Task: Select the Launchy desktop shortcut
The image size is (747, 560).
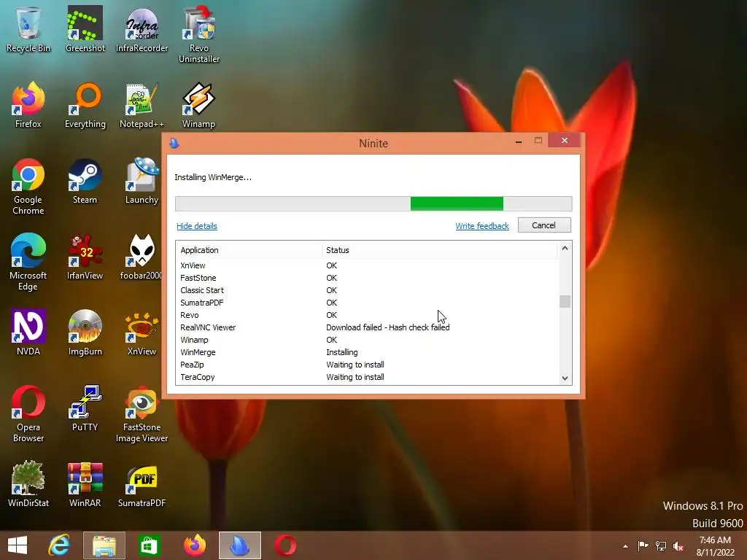Action: pyautogui.click(x=142, y=181)
